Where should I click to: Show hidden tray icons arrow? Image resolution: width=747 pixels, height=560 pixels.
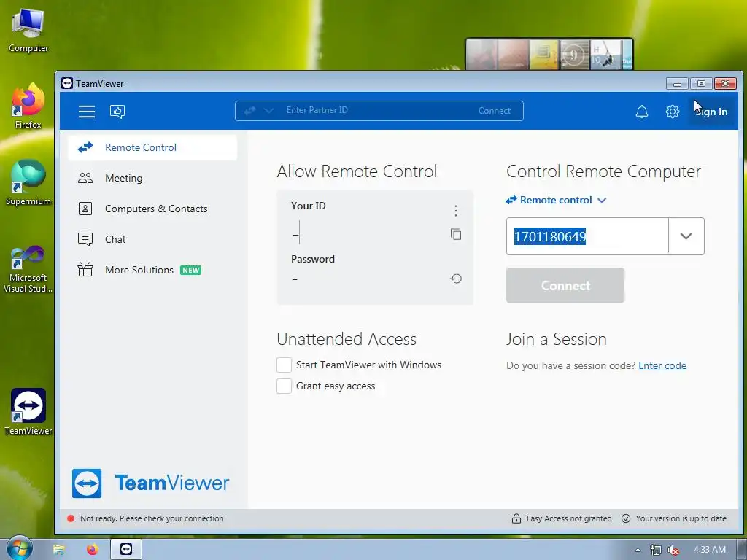click(638, 550)
